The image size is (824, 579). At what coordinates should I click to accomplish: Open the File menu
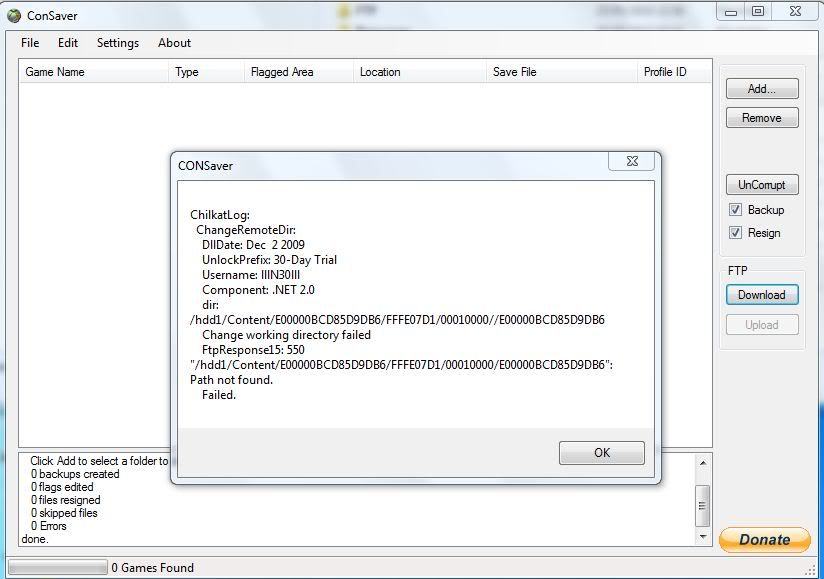coord(29,43)
